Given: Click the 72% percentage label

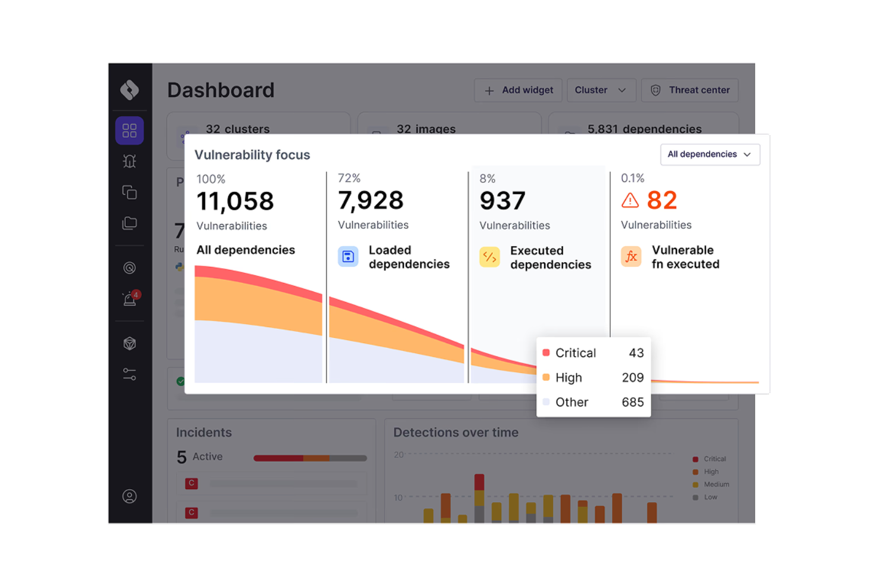Looking at the screenshot, I should [349, 178].
